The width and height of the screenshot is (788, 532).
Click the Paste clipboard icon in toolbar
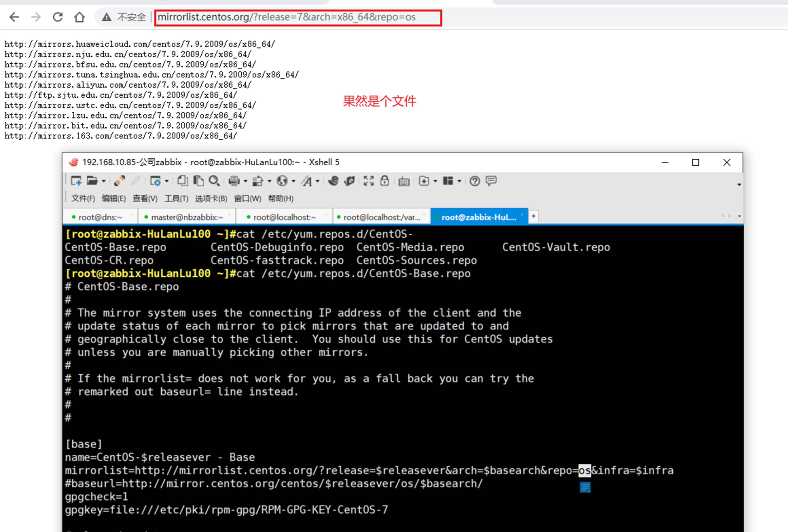(x=198, y=181)
